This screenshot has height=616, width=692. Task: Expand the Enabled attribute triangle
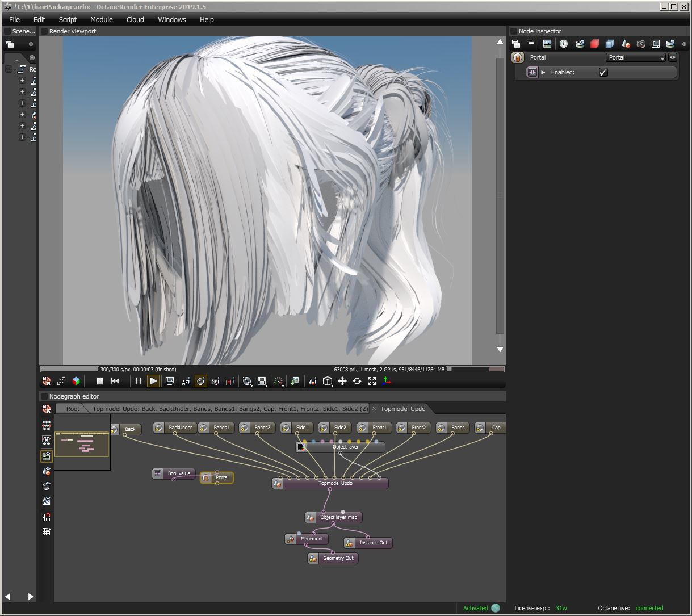coord(543,72)
